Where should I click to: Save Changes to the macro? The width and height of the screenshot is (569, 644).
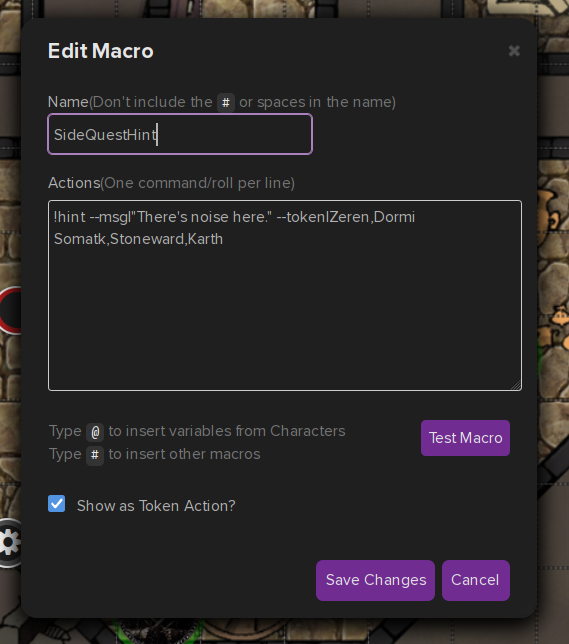click(375, 580)
